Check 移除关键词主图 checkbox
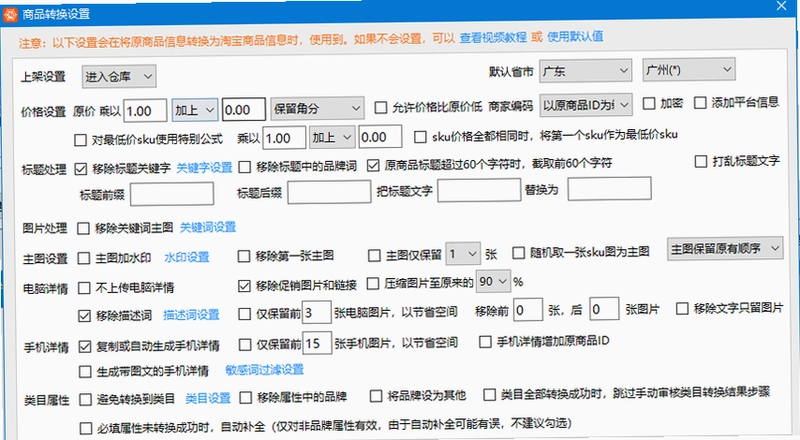Image resolution: width=800 pixels, height=440 pixels. click(83, 229)
